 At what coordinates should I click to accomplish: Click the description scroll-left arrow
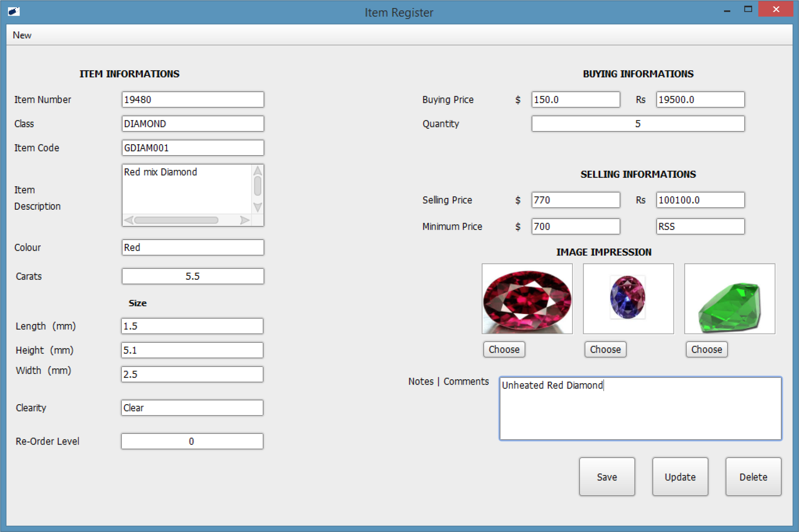pyautogui.click(x=128, y=220)
